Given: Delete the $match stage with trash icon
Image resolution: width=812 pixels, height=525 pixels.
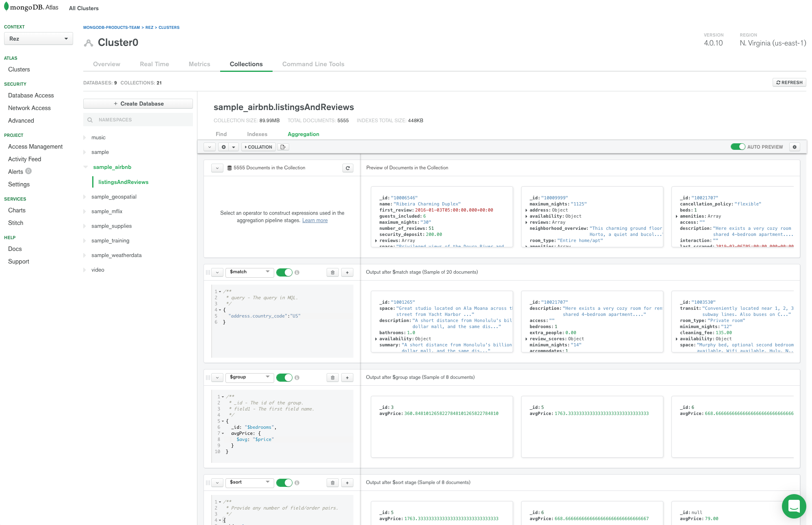Looking at the screenshot, I should click(333, 272).
